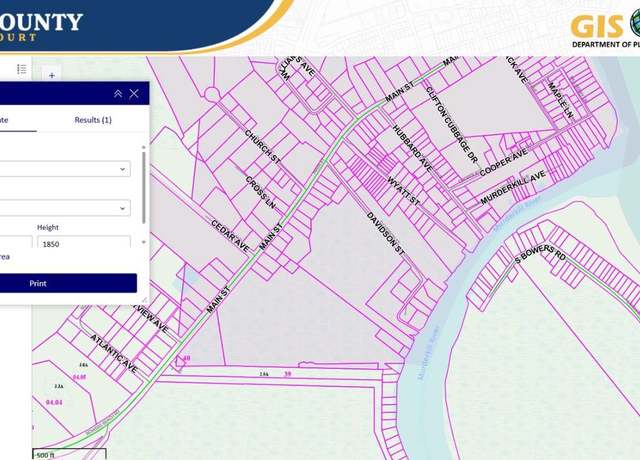Screen dimensions: 640x460
Task: Select parcel labeled 04.04
Action: [54, 402]
